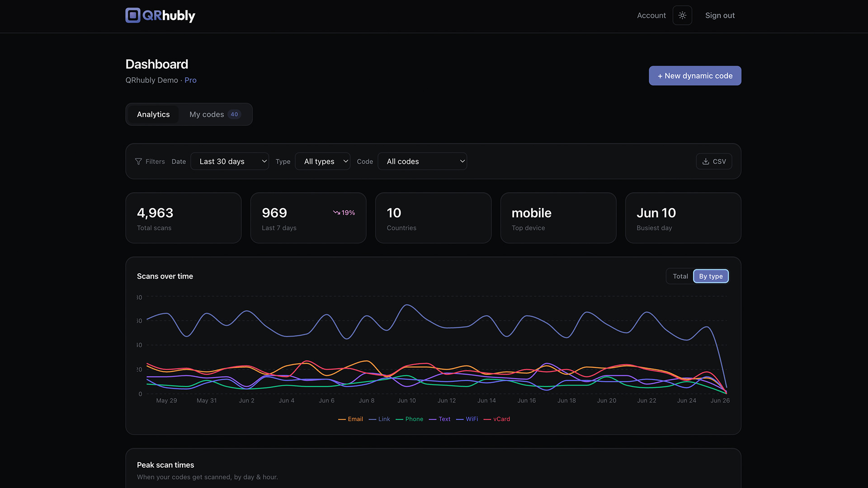Click the downward trend 19% indicator
The height and width of the screenshot is (488, 868).
(344, 212)
